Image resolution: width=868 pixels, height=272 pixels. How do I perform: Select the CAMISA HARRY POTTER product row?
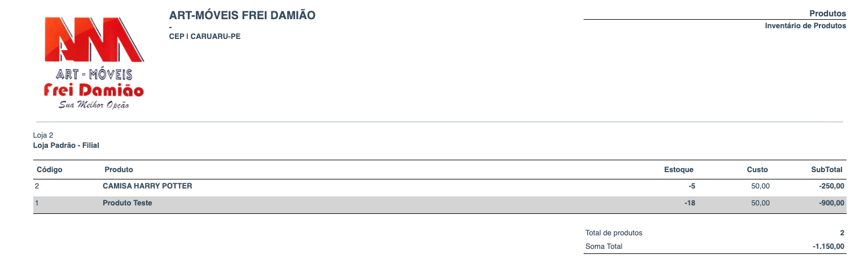coord(147,186)
